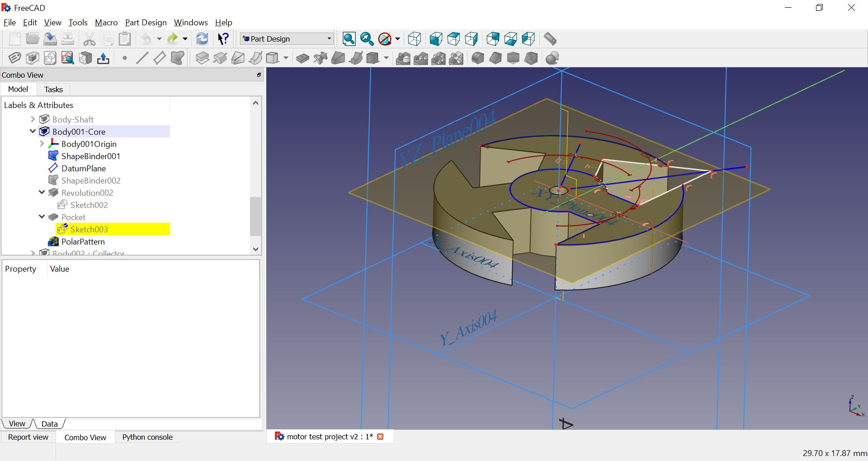
Task: Click the What's This help cursor icon
Action: (x=223, y=39)
